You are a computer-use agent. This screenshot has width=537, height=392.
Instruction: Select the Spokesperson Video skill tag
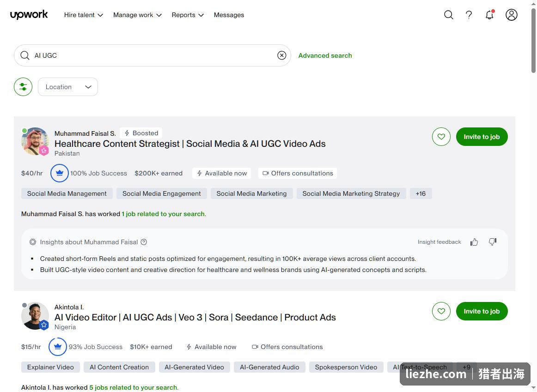pyautogui.click(x=346, y=368)
